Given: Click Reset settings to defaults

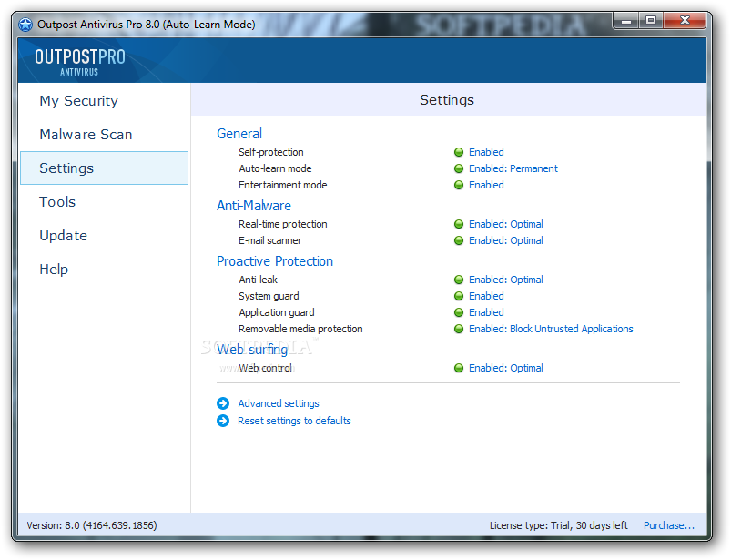Looking at the screenshot, I should pos(294,421).
